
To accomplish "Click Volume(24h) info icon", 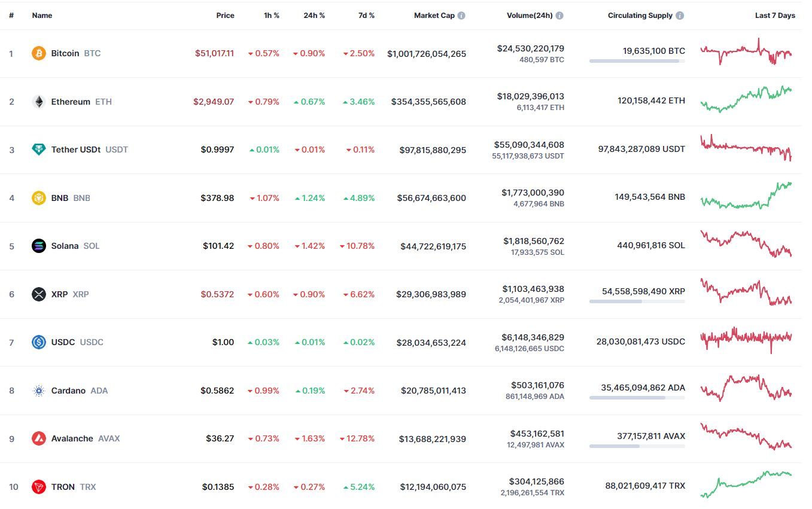I will click(559, 16).
